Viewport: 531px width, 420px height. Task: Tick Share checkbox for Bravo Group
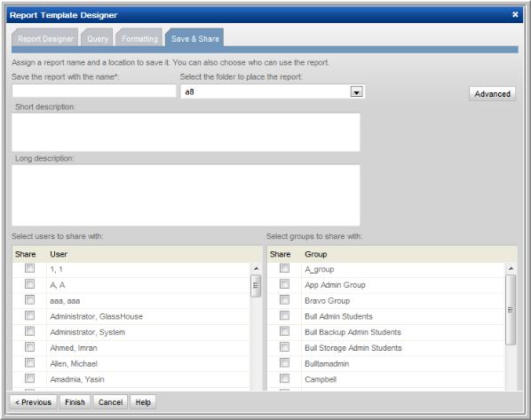(x=284, y=300)
